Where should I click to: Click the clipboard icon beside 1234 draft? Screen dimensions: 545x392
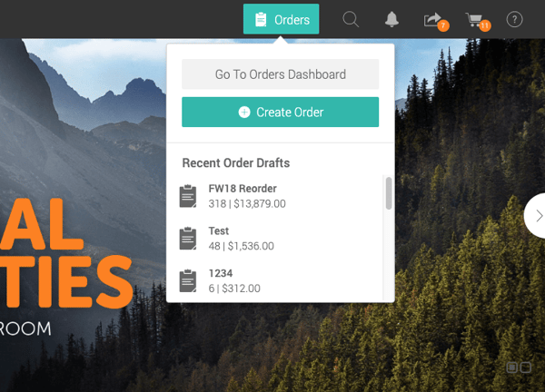click(x=188, y=281)
